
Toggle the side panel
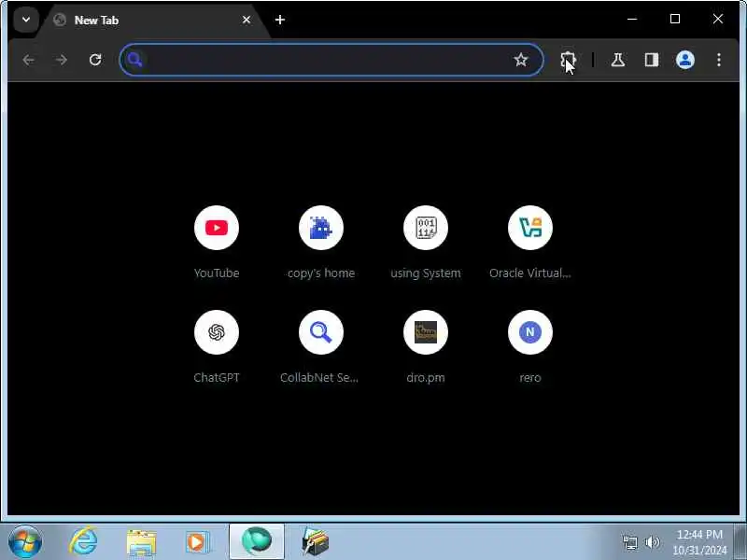point(651,60)
